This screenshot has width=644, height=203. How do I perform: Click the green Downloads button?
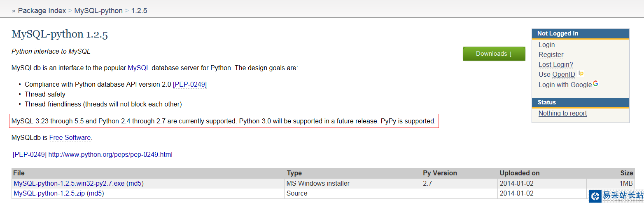click(494, 54)
